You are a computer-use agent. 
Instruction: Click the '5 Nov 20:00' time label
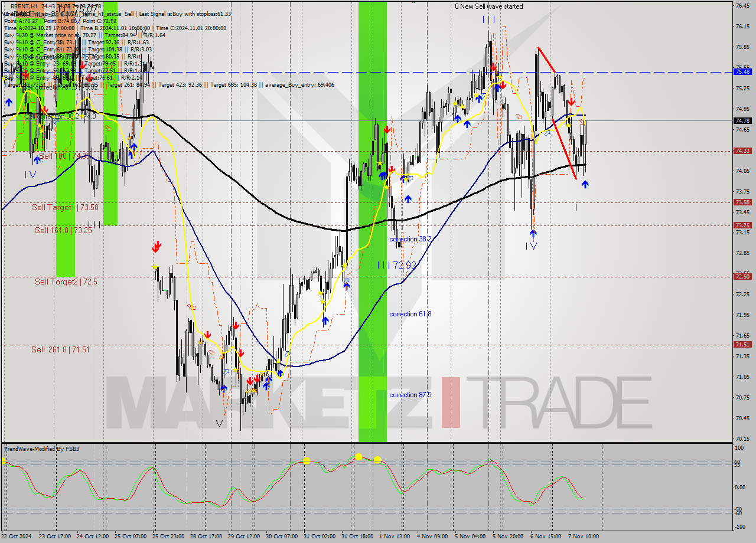pyautogui.click(x=508, y=537)
